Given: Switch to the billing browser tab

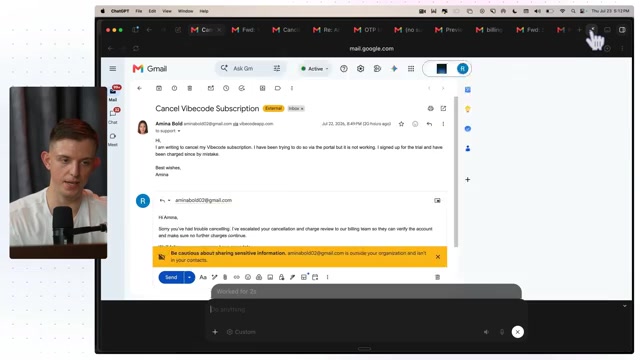Looking at the screenshot, I should [489, 30].
